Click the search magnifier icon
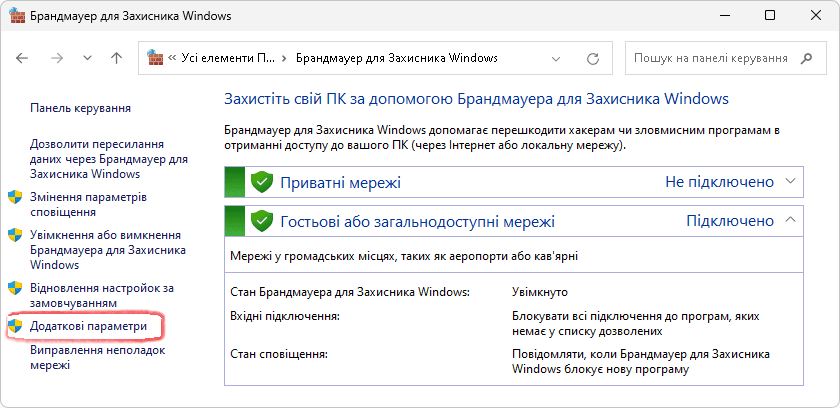The width and height of the screenshot is (840, 408). tap(806, 58)
